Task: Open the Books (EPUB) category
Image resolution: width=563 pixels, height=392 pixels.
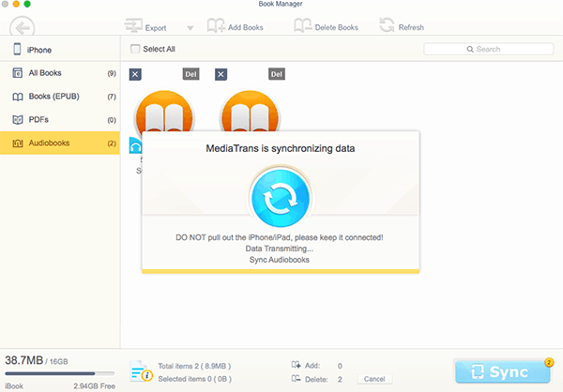Action: click(60, 97)
